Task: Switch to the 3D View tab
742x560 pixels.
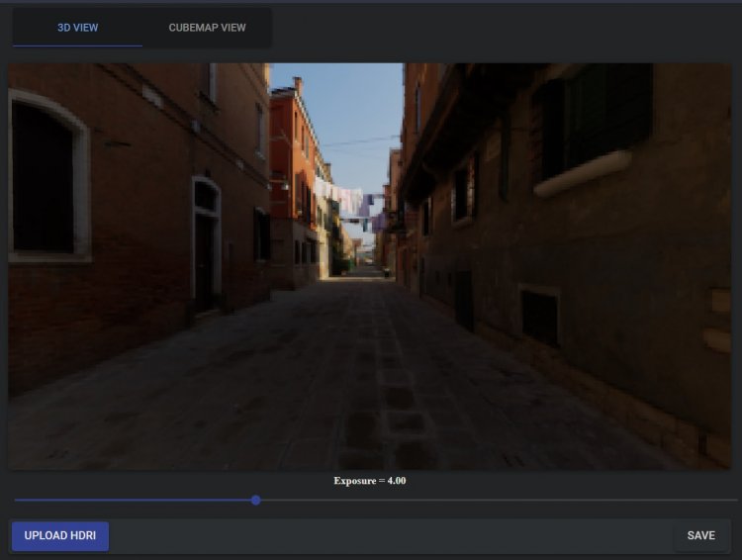Action: (77, 28)
